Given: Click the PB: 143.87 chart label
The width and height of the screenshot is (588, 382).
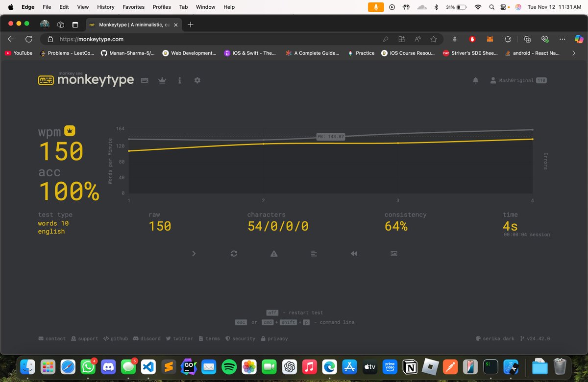Looking at the screenshot, I should pyautogui.click(x=331, y=137).
